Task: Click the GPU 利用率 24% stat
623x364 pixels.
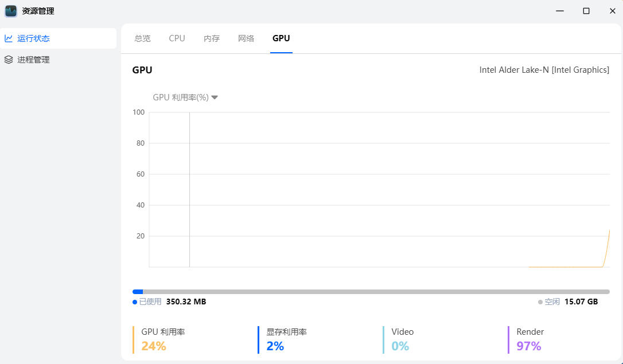Action: (163, 339)
